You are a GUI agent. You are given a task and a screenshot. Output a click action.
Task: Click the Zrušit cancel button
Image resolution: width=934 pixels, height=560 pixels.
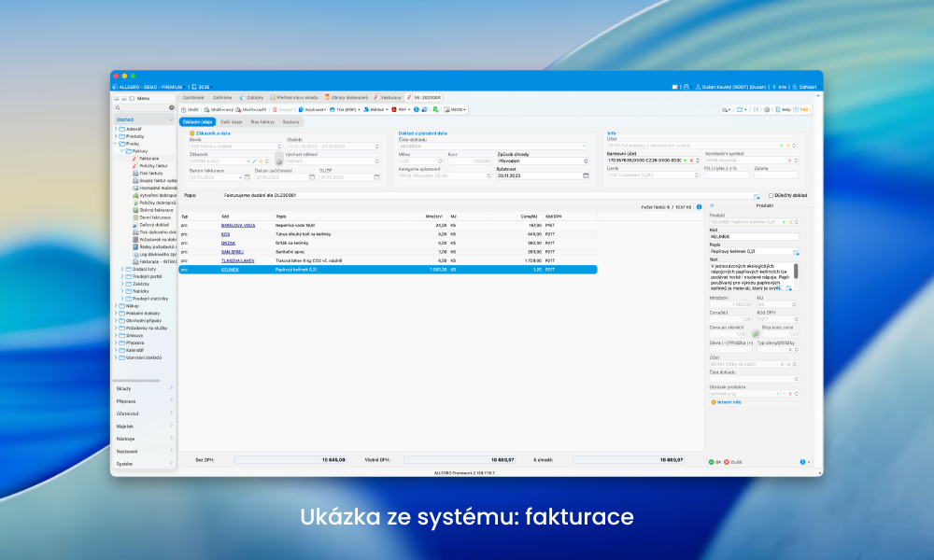(x=733, y=462)
